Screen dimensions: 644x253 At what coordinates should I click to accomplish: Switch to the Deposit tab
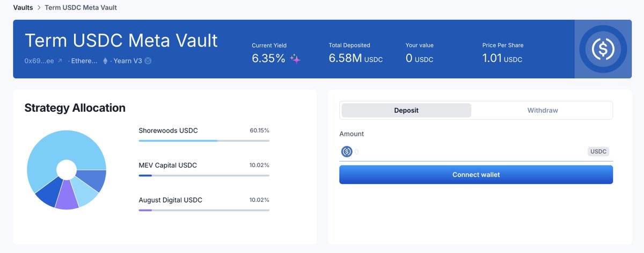(406, 110)
